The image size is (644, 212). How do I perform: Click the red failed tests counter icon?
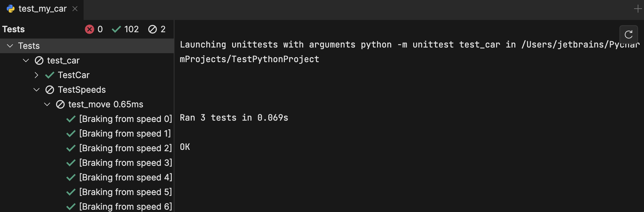tap(90, 29)
